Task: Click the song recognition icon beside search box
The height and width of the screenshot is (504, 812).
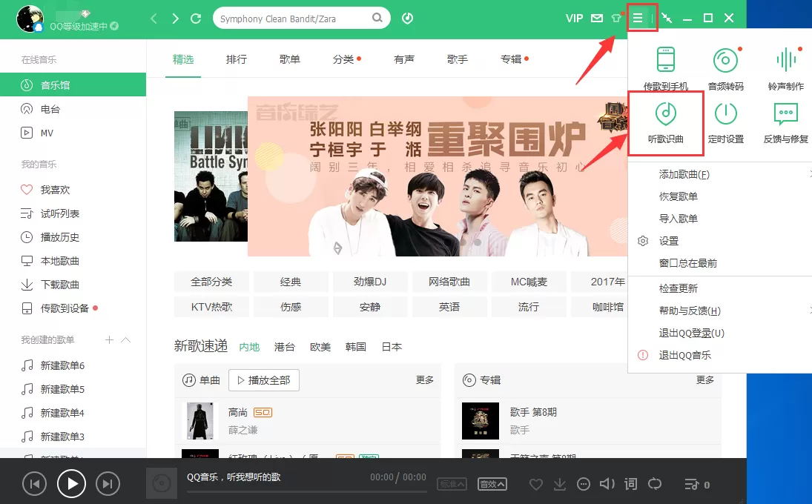Action: [x=408, y=18]
